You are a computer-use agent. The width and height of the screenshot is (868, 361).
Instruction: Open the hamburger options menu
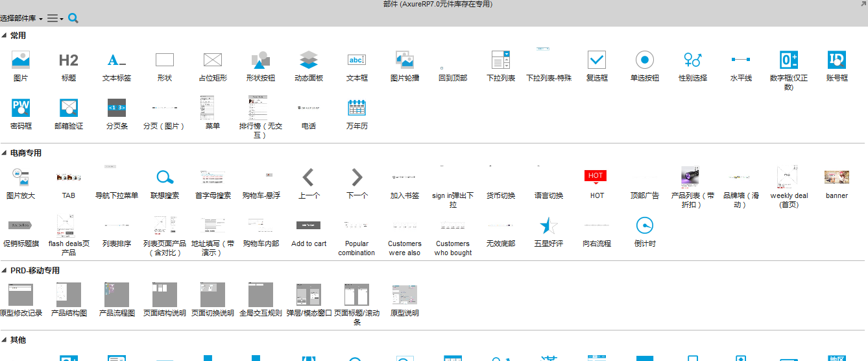point(54,19)
